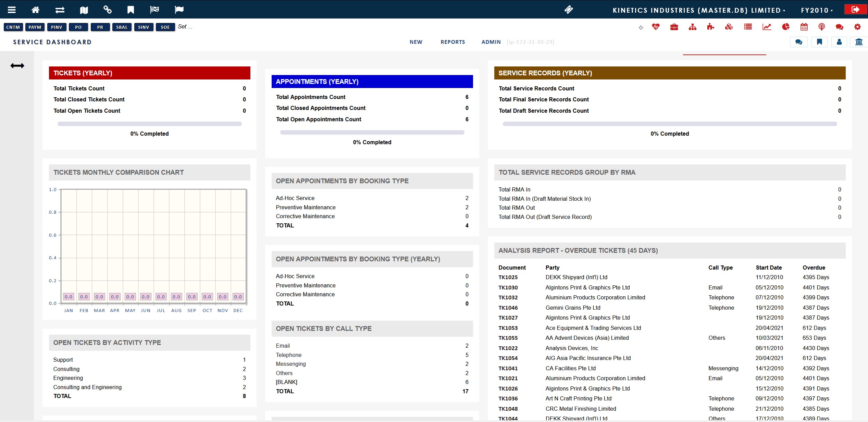
Task: Expand the Kinetics Industries company dropdown
Action: [698, 10]
